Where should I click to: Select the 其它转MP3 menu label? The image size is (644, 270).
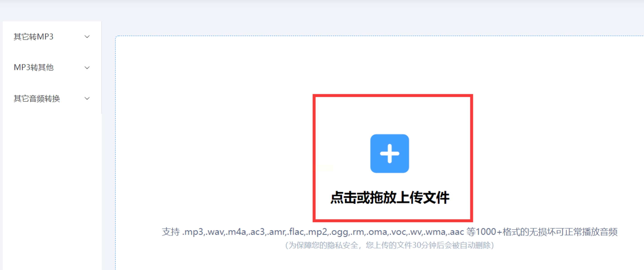(34, 37)
